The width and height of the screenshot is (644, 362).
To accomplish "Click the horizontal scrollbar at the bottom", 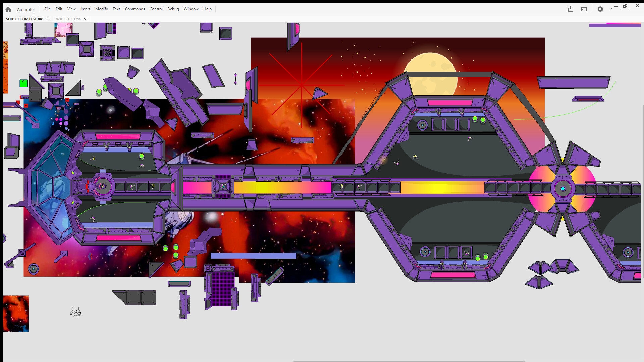I will click(409, 361).
